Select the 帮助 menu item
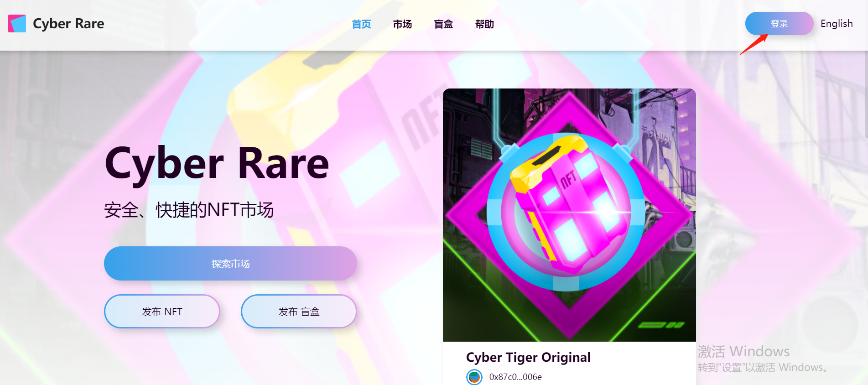The height and width of the screenshot is (385, 868). click(484, 24)
